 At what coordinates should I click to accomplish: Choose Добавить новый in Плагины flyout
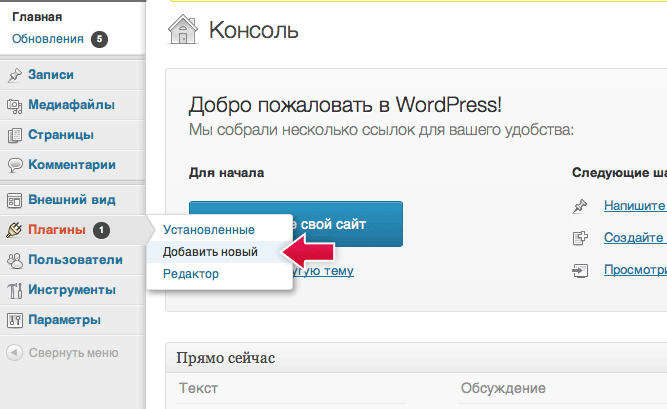[210, 252]
